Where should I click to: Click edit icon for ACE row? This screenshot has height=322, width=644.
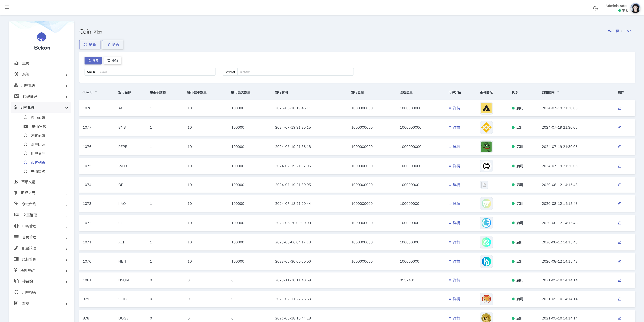[619, 108]
